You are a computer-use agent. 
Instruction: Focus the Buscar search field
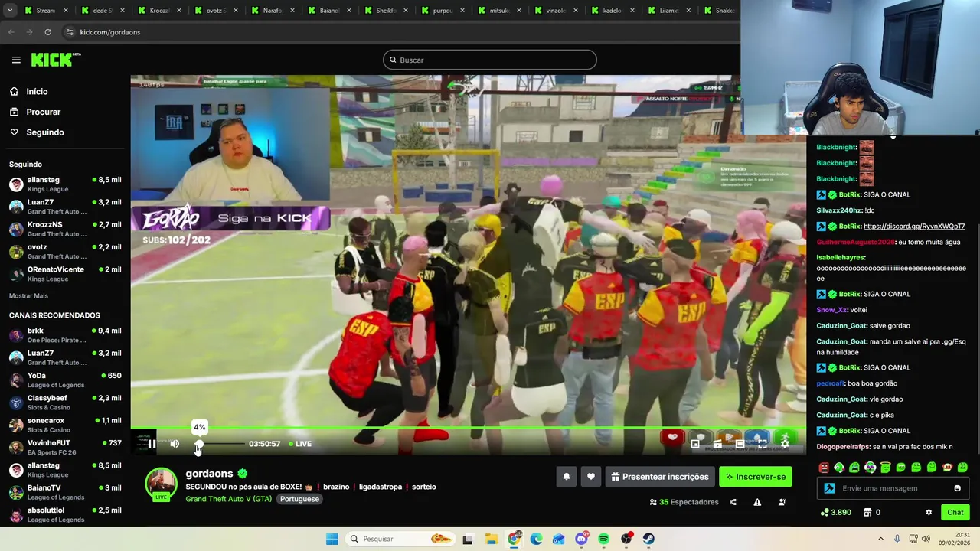490,60
